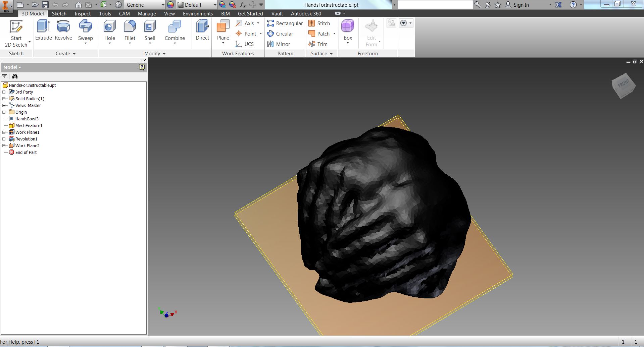Click into the search input field

(435, 5)
